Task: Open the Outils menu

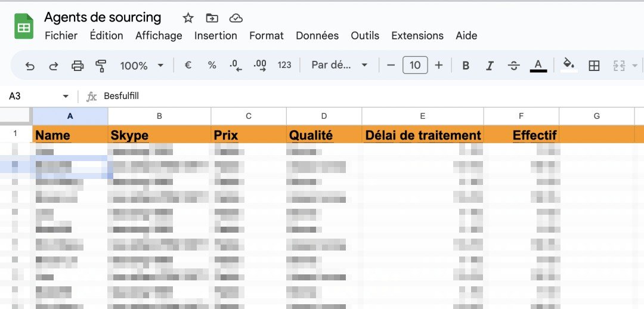Action: pos(365,36)
